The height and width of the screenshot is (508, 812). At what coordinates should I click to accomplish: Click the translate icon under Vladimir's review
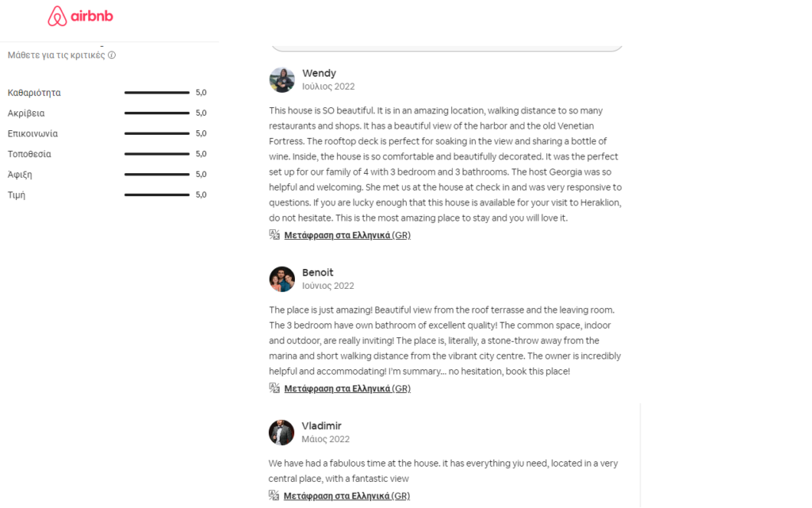click(x=274, y=495)
